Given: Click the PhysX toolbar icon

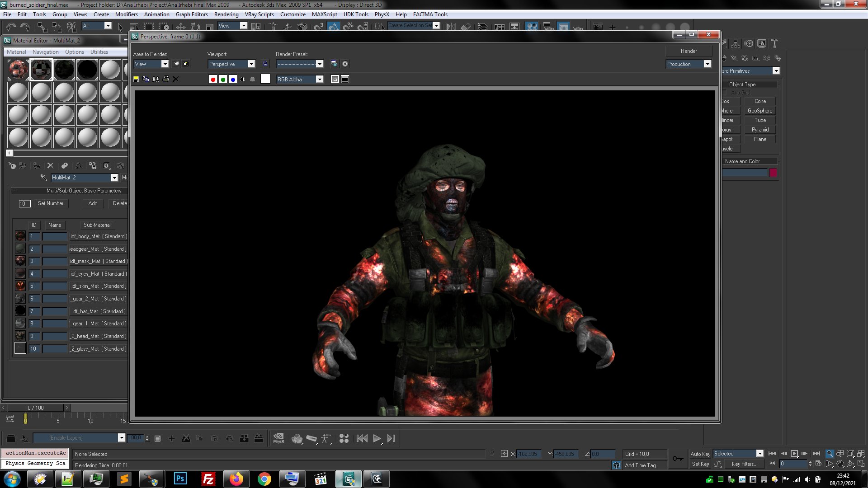Looking at the screenshot, I should click(278, 438).
